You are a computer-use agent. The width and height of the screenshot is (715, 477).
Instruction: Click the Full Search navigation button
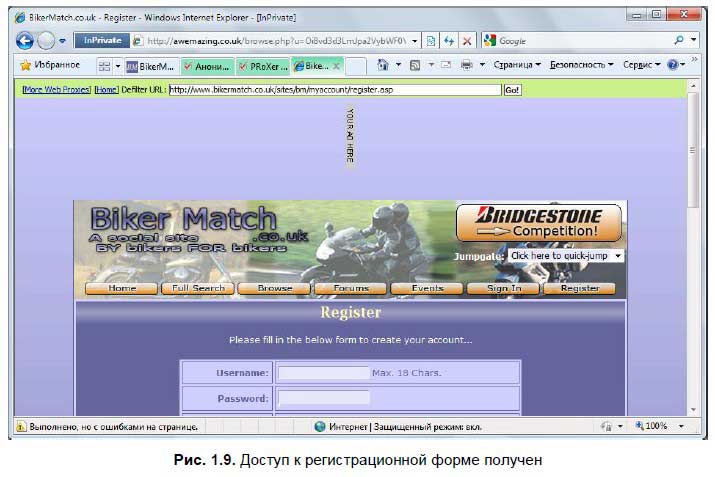click(198, 288)
